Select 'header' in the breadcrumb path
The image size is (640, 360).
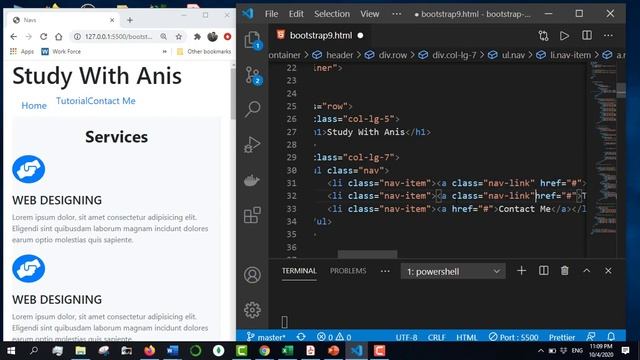[339, 55]
